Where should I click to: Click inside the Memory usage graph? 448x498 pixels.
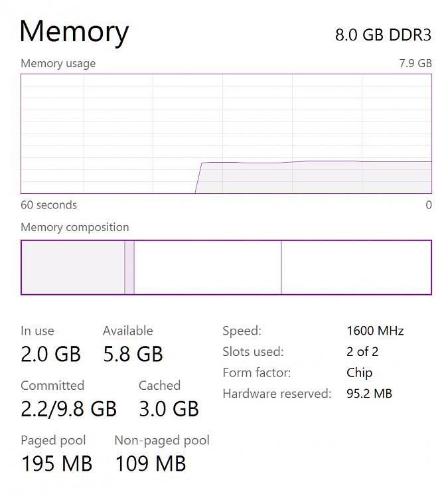pyautogui.click(x=226, y=133)
